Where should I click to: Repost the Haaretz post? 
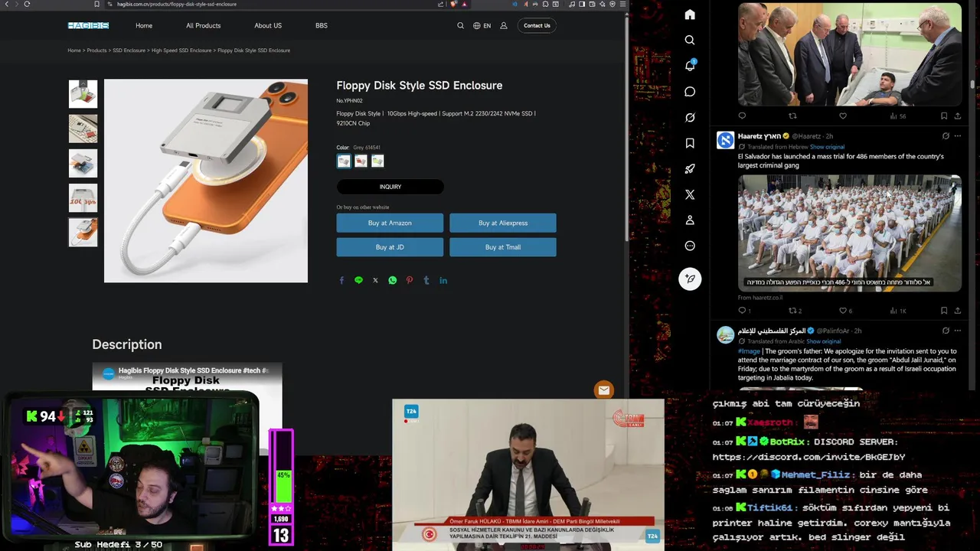point(792,311)
